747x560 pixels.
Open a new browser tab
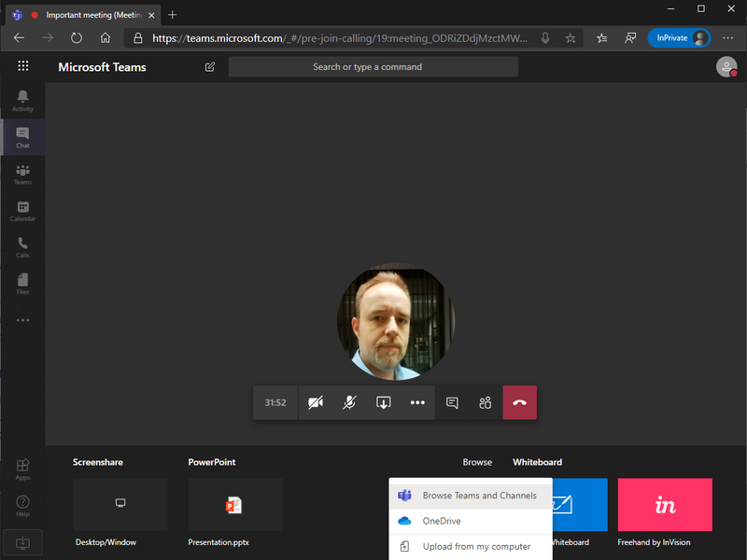pos(173,15)
